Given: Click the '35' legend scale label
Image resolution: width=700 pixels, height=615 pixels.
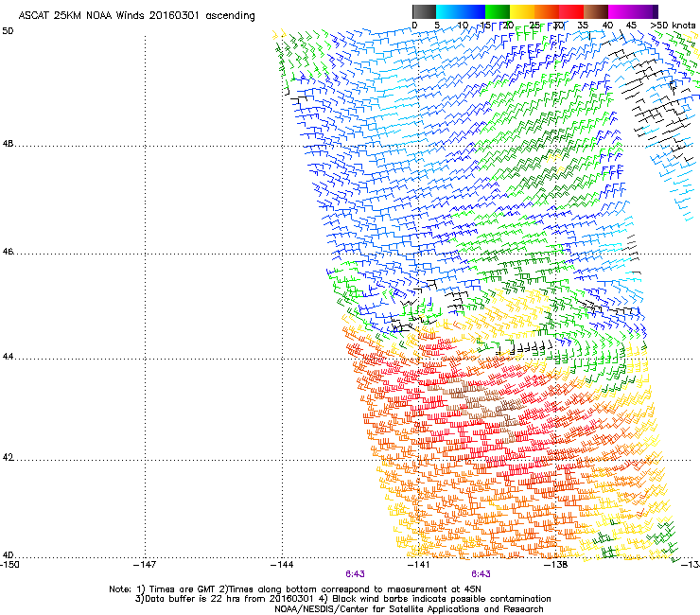Looking at the screenshot, I should [583, 26].
